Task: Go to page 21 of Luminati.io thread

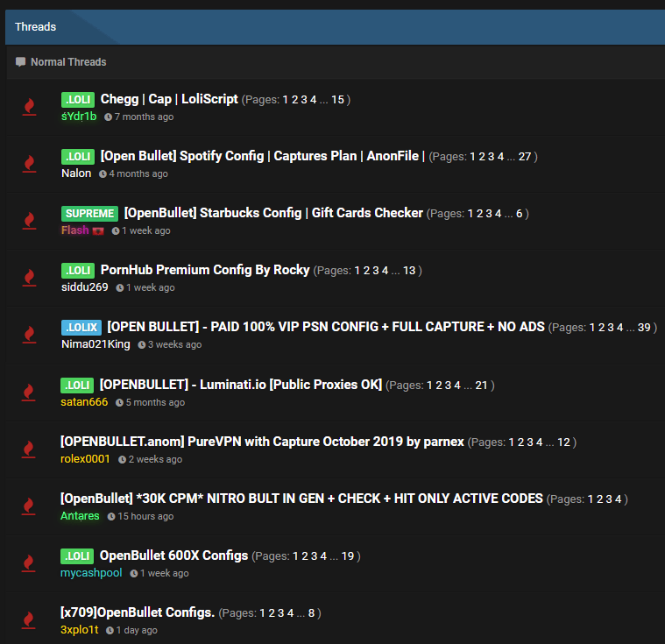Action: click(x=481, y=386)
